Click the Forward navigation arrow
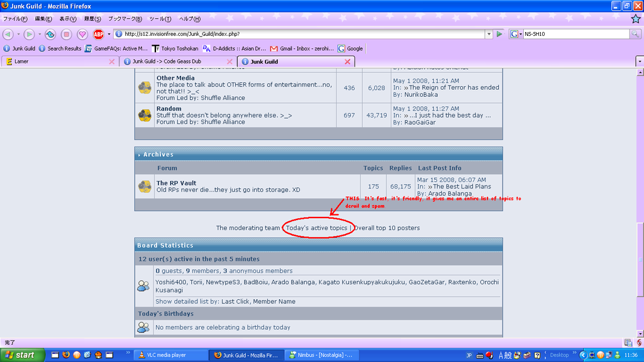644x362 pixels. pyautogui.click(x=29, y=34)
